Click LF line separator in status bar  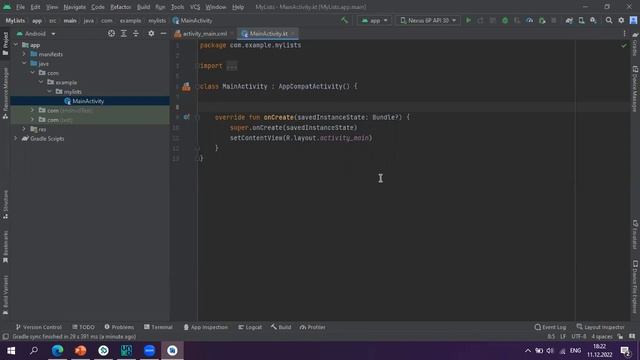[563, 337]
